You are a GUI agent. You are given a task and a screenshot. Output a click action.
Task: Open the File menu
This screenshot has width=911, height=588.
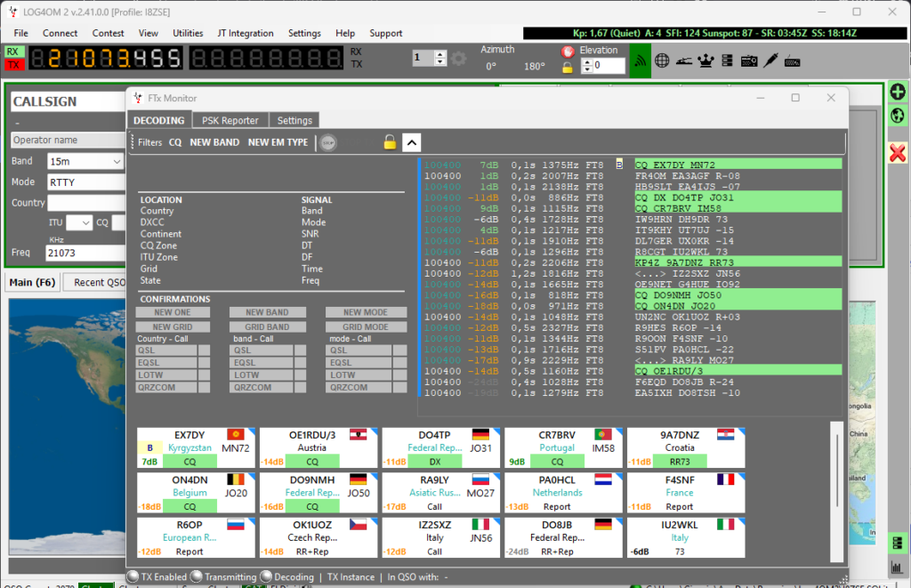(21, 33)
